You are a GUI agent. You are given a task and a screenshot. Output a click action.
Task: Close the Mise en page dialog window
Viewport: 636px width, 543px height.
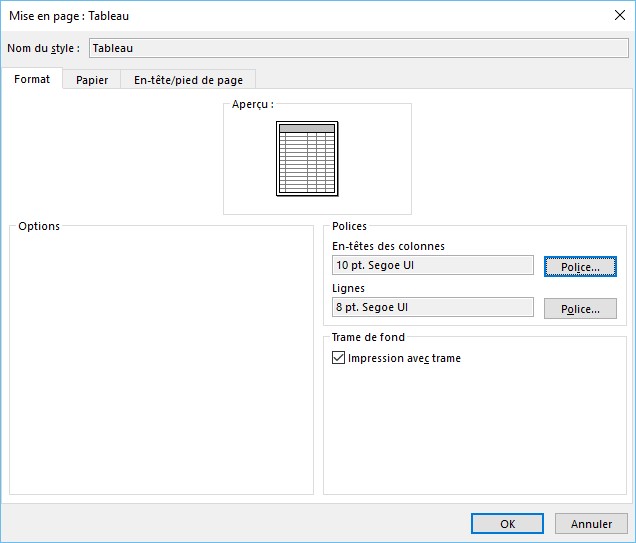pyautogui.click(x=618, y=15)
